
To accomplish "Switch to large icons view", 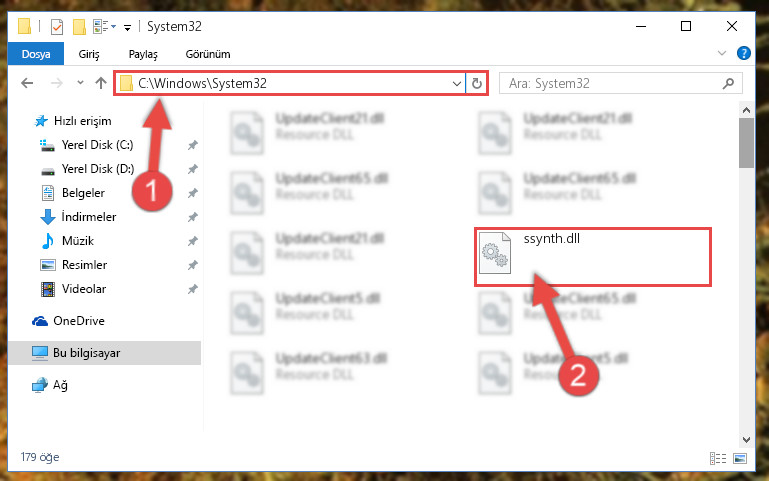I will click(x=740, y=458).
